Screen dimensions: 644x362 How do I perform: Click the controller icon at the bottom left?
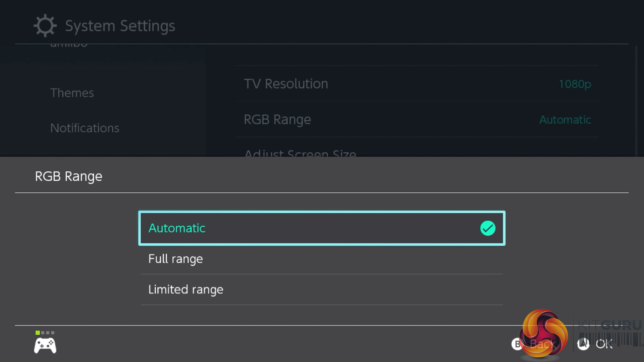45,345
